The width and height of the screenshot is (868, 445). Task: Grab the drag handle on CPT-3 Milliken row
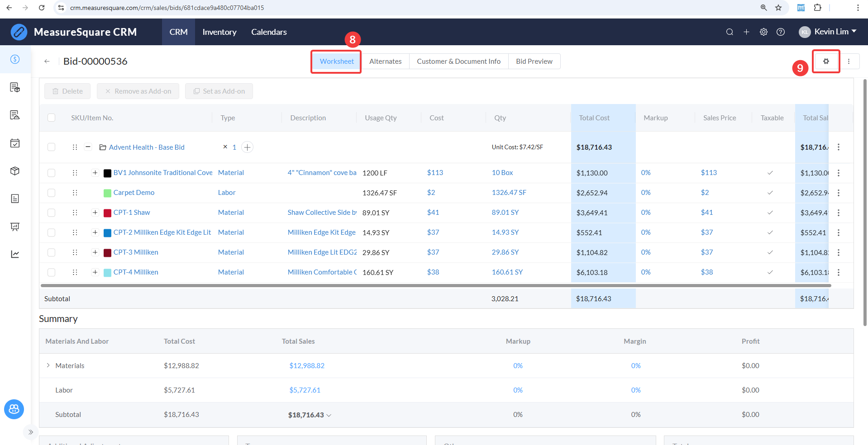click(x=75, y=252)
